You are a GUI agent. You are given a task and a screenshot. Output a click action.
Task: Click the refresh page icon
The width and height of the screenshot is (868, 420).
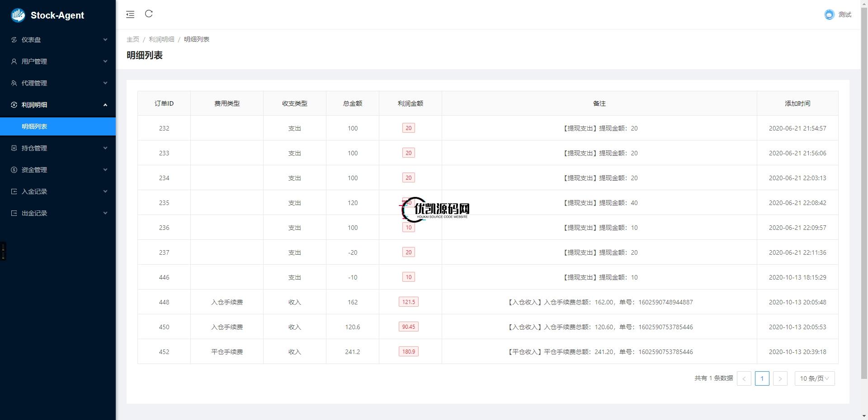[149, 14]
